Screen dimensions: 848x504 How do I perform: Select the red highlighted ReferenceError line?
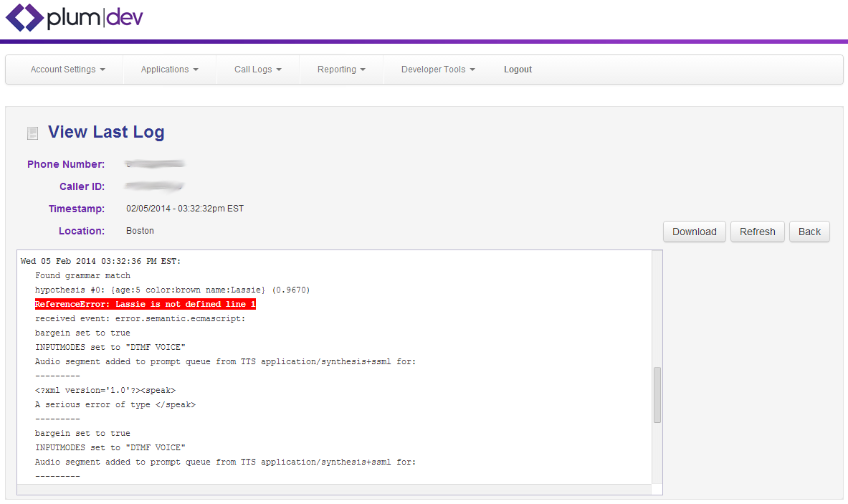(x=146, y=304)
